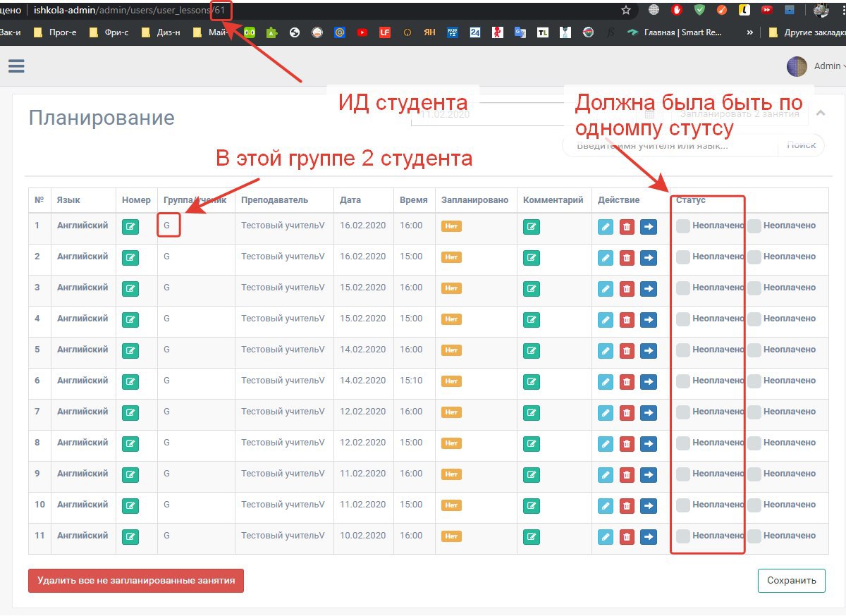This screenshot has height=616, width=846.
Task: Click the blue pencil edit action in row 4
Action: pos(606,320)
